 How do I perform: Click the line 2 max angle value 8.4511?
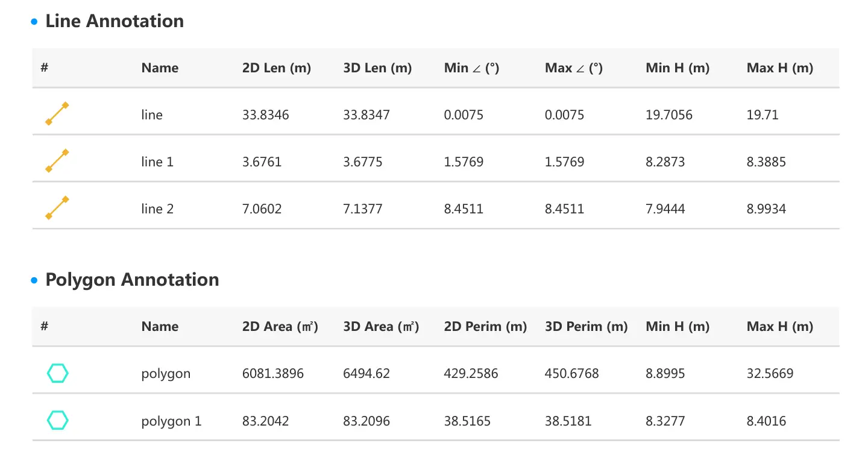pyautogui.click(x=564, y=209)
